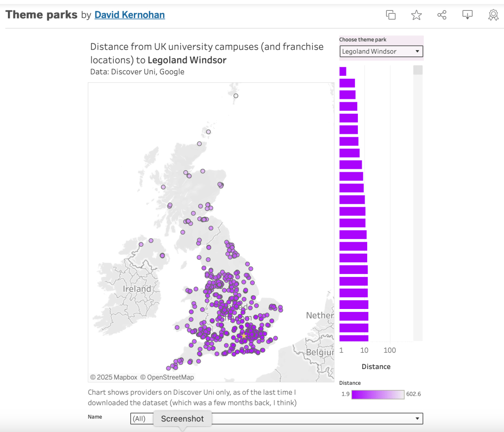The height and width of the screenshot is (432, 504).
Task: Select the topmost shortest distance bar
Action: coord(343,71)
